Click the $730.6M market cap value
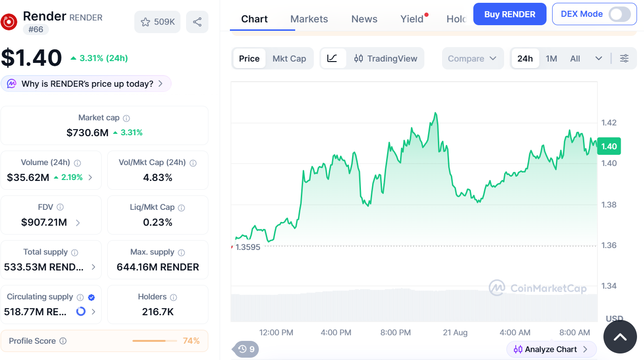 (x=88, y=132)
